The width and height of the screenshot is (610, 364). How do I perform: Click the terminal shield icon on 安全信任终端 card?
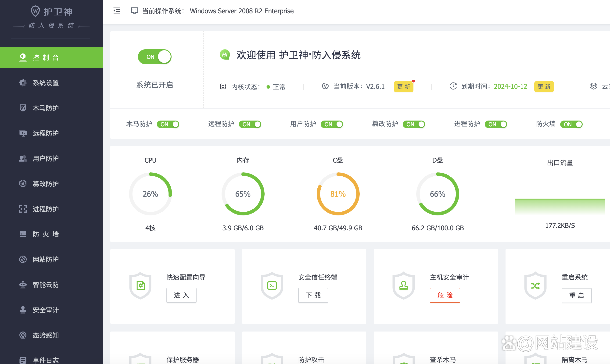tap(272, 285)
